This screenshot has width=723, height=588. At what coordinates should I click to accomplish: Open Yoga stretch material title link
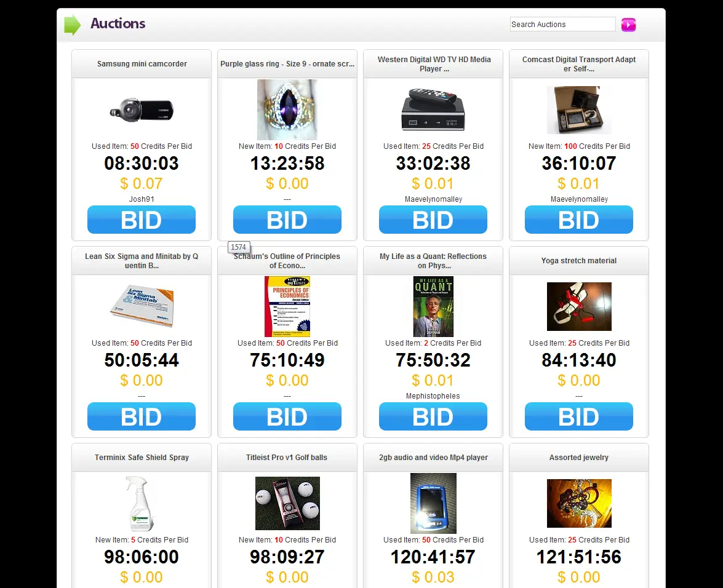click(x=579, y=261)
